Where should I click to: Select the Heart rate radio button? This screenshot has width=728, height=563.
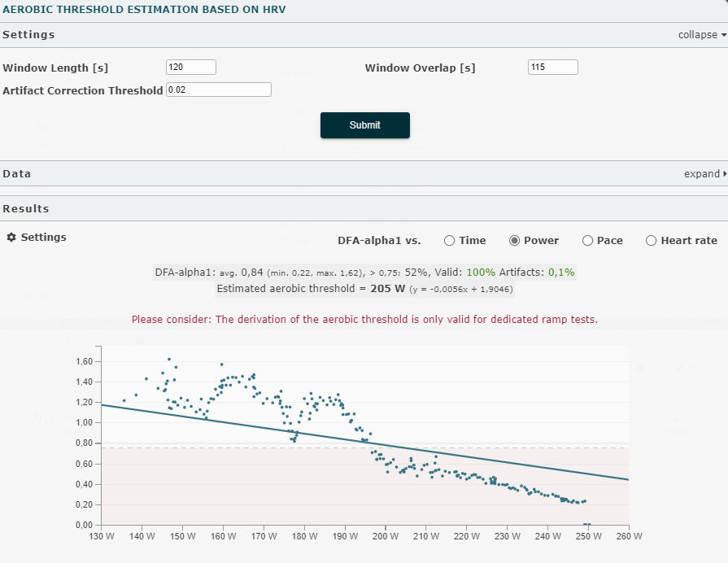click(651, 240)
